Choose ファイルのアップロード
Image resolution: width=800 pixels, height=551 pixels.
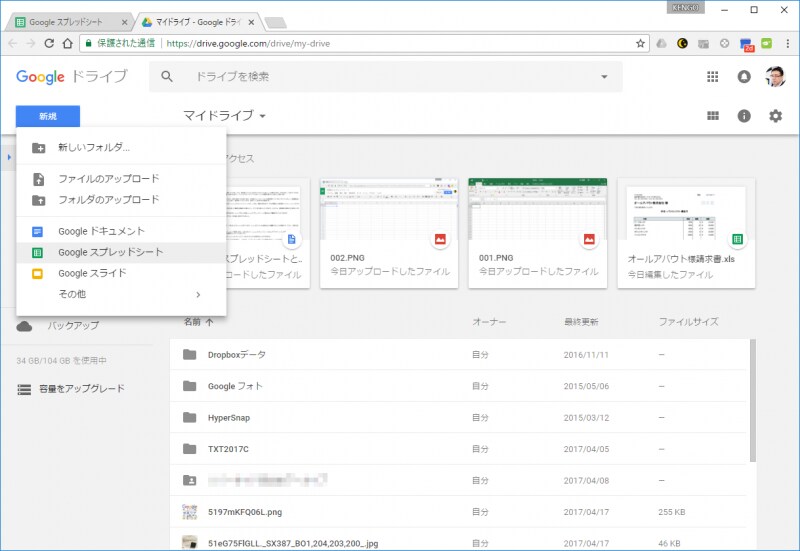click(121, 179)
